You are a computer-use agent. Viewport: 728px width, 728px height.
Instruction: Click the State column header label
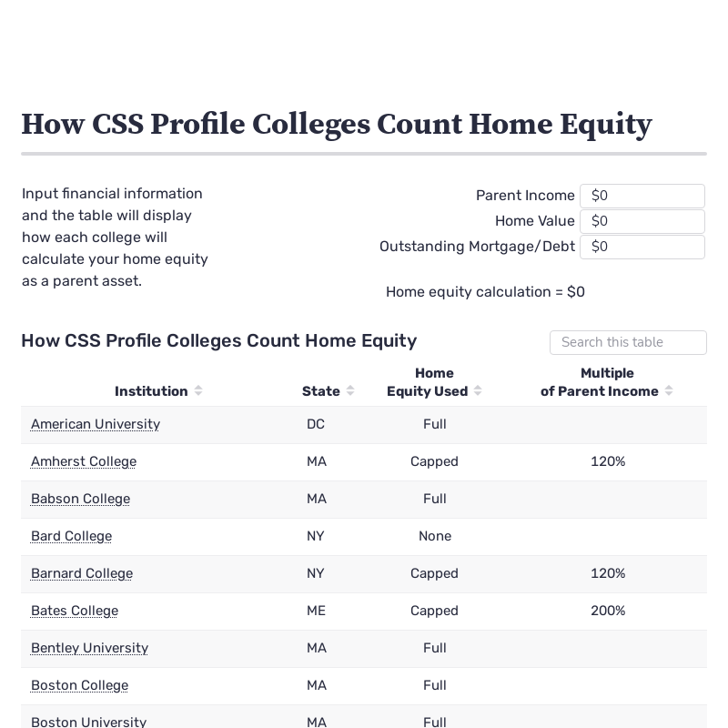pos(320,391)
